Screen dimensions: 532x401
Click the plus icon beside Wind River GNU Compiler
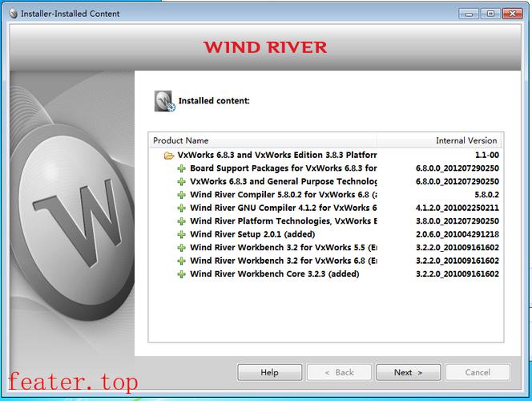(182, 208)
